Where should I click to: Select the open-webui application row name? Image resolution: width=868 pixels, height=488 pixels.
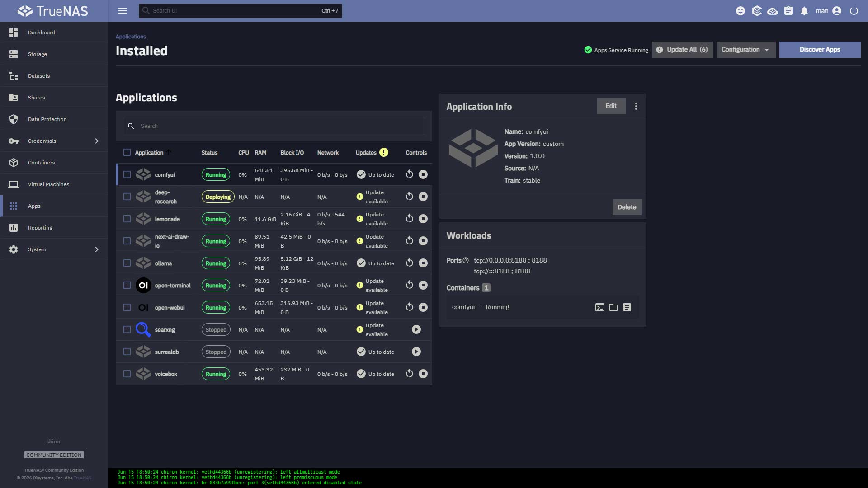170,308
